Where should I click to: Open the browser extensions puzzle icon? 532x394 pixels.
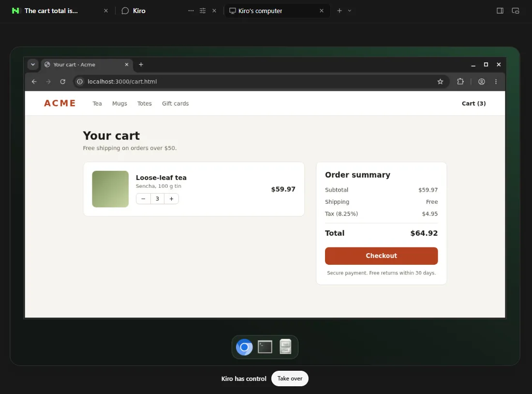click(x=460, y=81)
